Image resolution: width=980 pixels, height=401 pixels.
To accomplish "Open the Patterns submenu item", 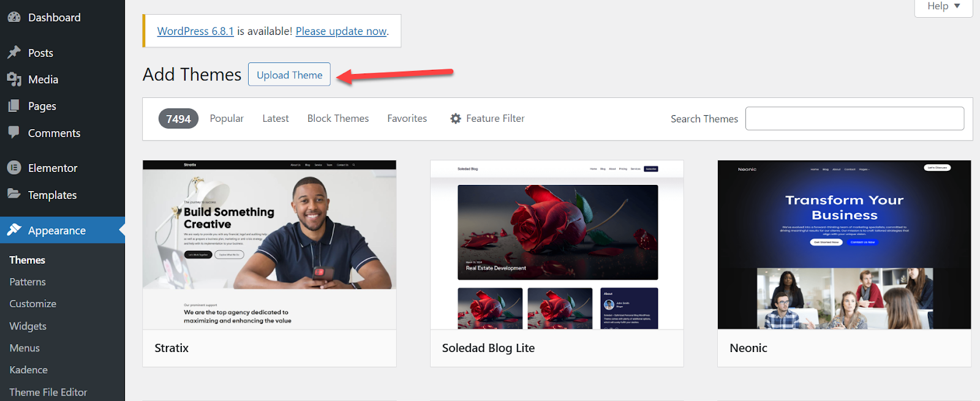I will pos(28,282).
